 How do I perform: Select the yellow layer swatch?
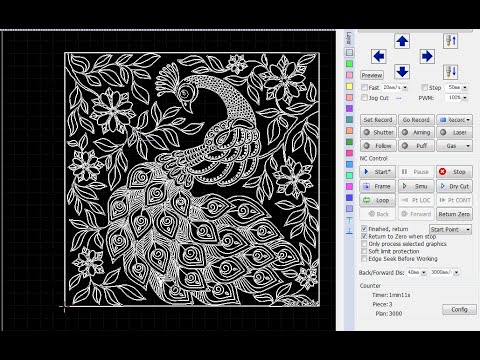349,86
